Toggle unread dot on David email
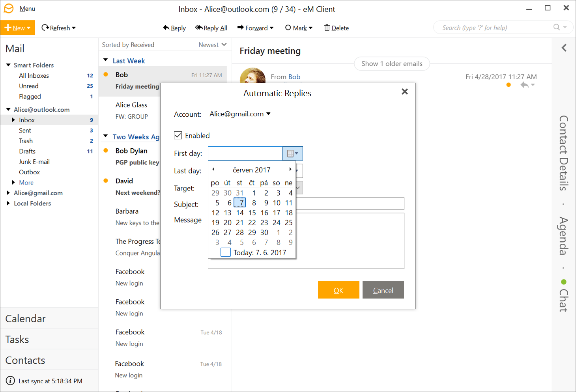Image resolution: width=576 pixels, height=392 pixels. (x=106, y=181)
